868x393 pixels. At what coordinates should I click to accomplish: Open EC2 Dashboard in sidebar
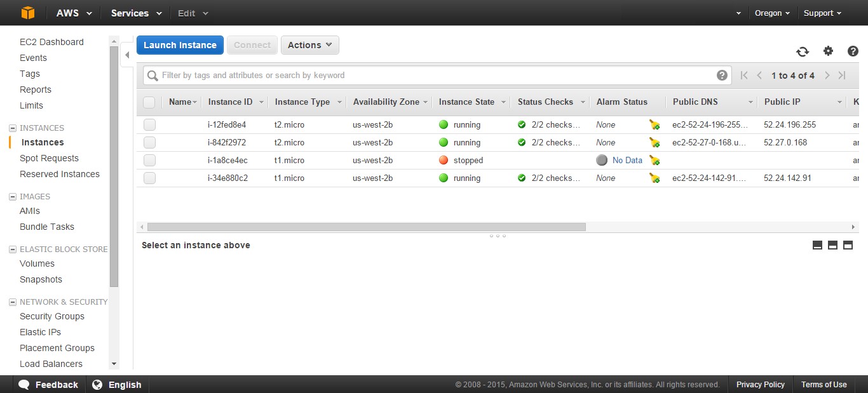click(x=51, y=42)
